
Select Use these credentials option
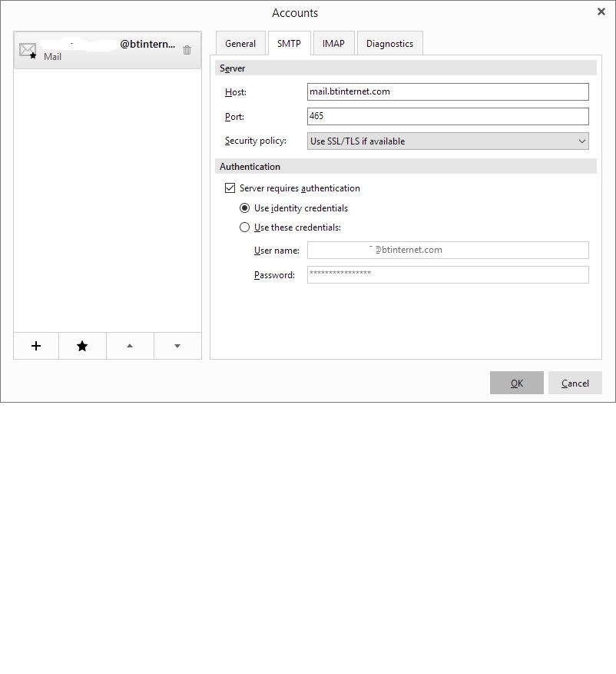point(244,227)
